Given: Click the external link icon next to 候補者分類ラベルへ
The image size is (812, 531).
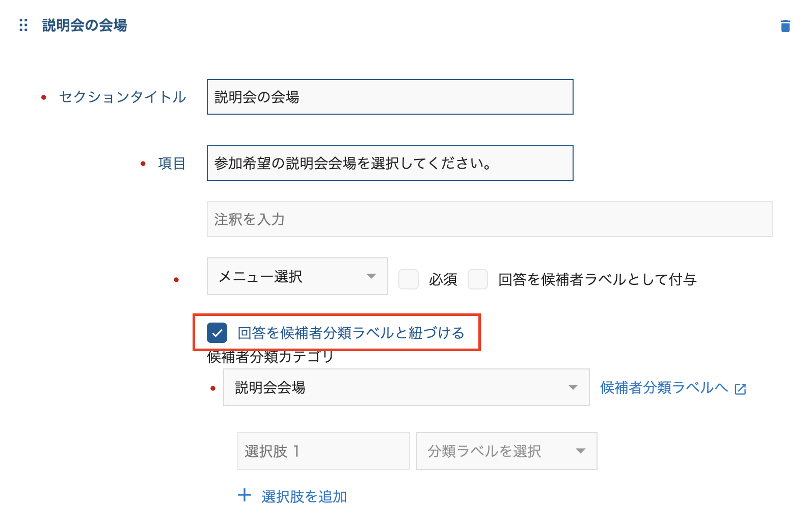Looking at the screenshot, I should point(740,388).
